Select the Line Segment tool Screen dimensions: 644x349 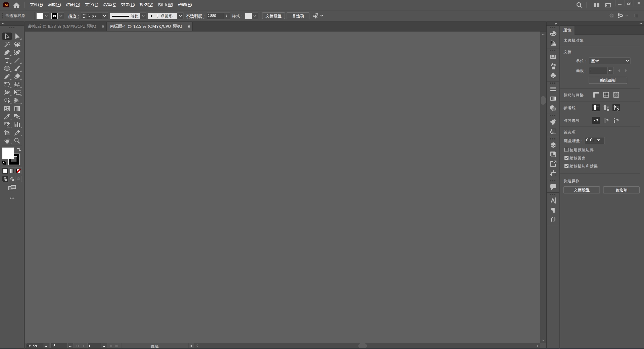pos(17,60)
